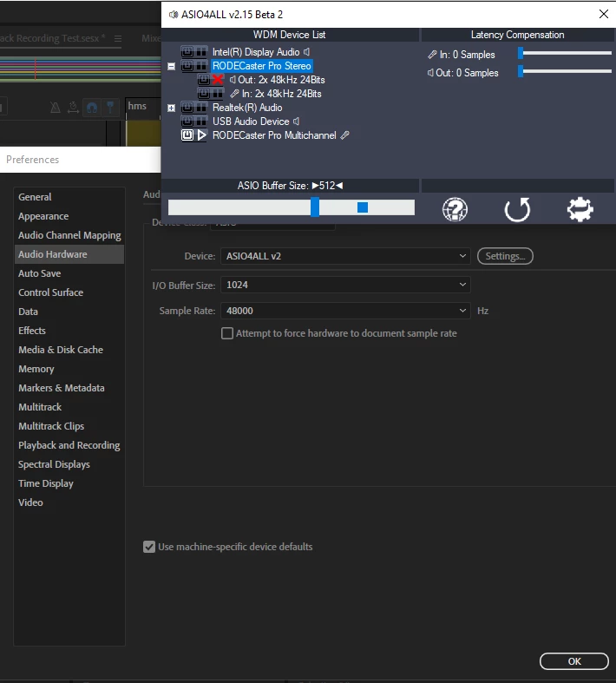This screenshot has height=683, width=616.
Task: Uncheck Use machine-specific device defaults
Action: pyautogui.click(x=149, y=547)
